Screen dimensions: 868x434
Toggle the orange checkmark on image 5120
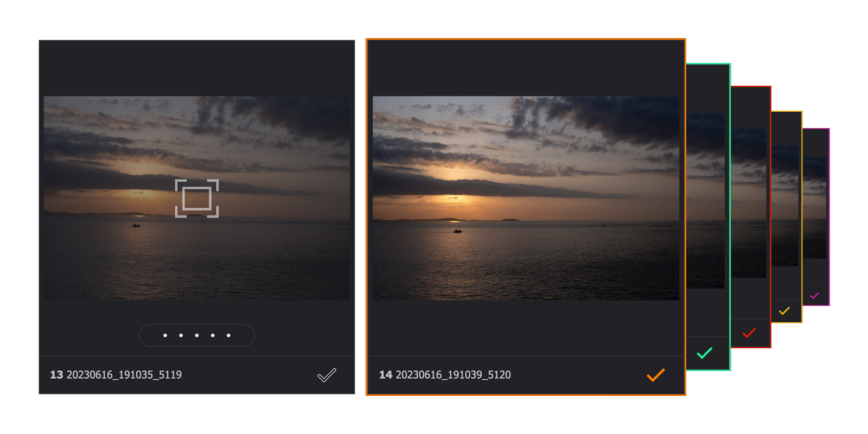[x=655, y=375]
